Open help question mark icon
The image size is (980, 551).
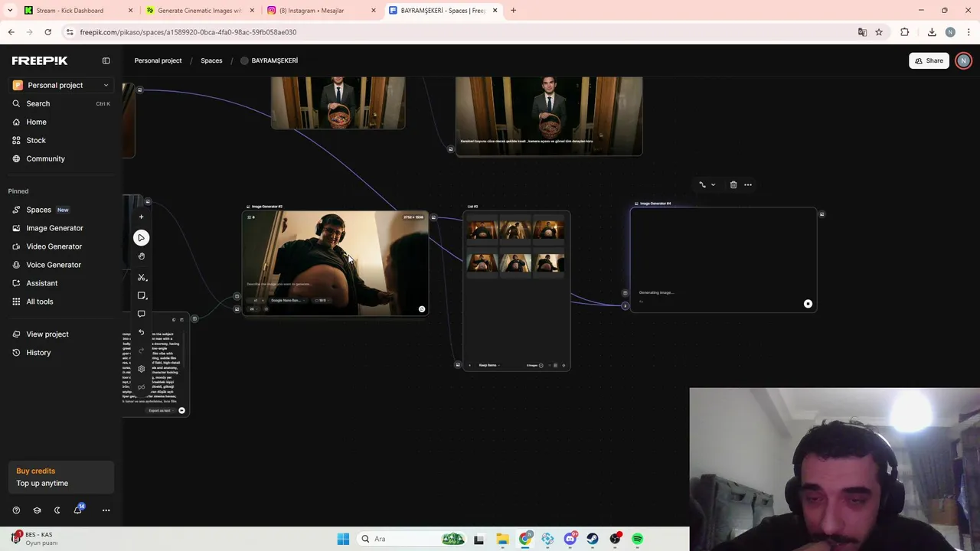(16, 510)
